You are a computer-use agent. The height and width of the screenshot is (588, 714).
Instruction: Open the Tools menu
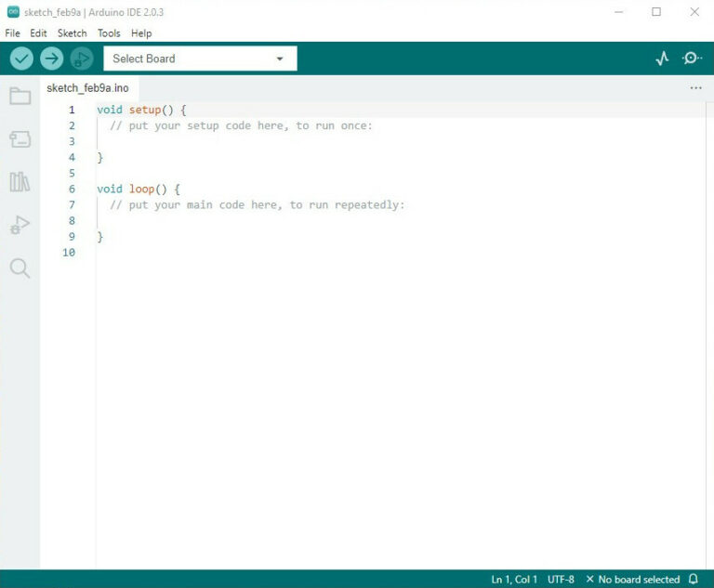tap(109, 33)
